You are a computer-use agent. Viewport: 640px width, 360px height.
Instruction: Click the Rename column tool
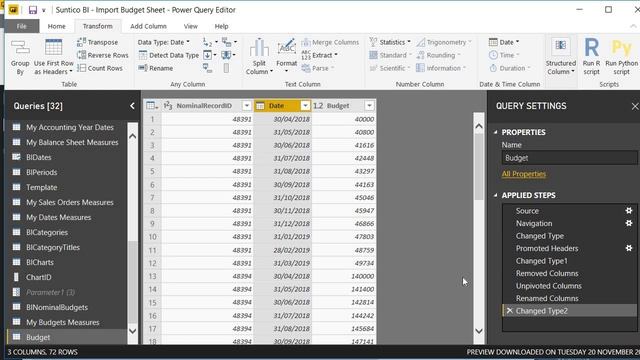click(156, 68)
